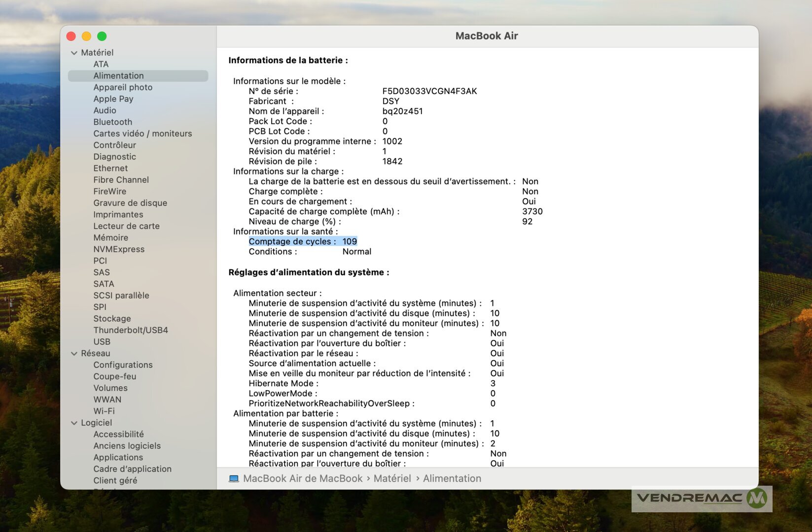
Task: Collapse the Matériel section chevron
Action: click(x=74, y=53)
